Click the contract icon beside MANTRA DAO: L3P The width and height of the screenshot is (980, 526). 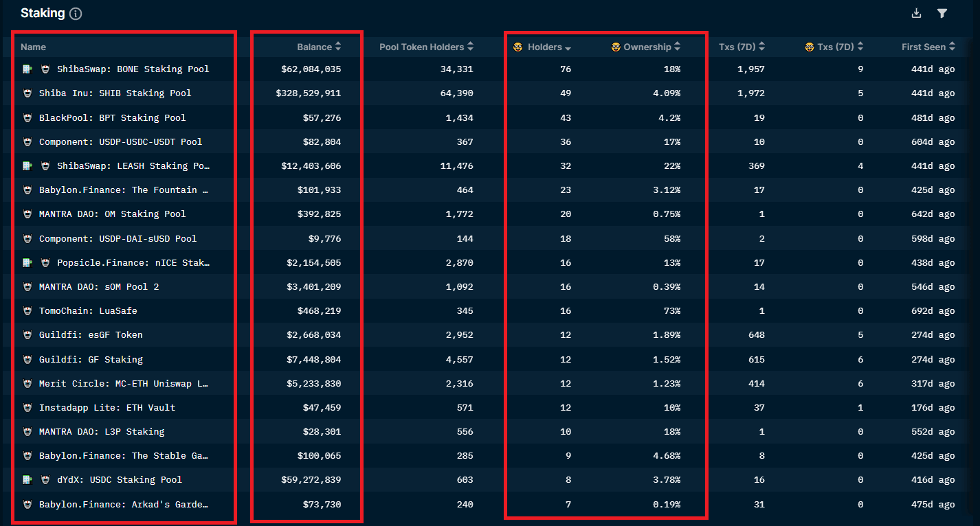point(27,432)
